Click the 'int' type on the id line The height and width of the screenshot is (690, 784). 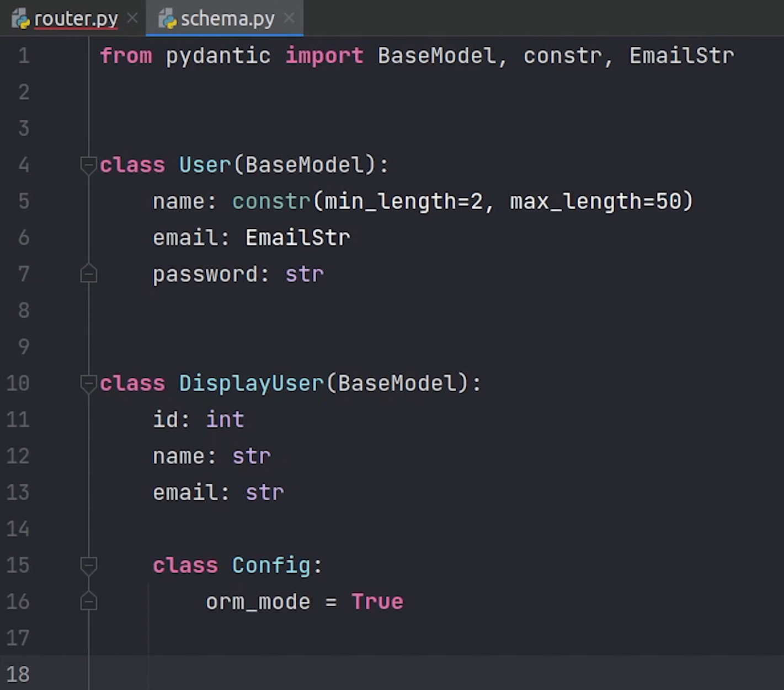coord(225,420)
